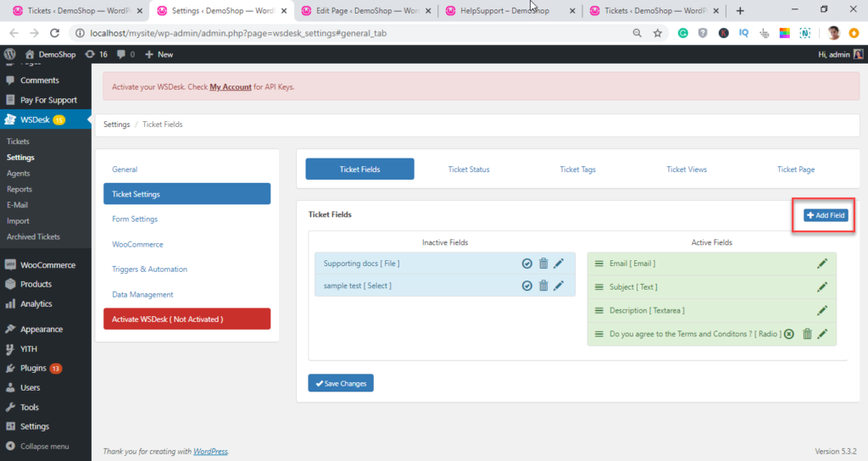Open the WordPress footer link
868x461 pixels.
[210, 452]
